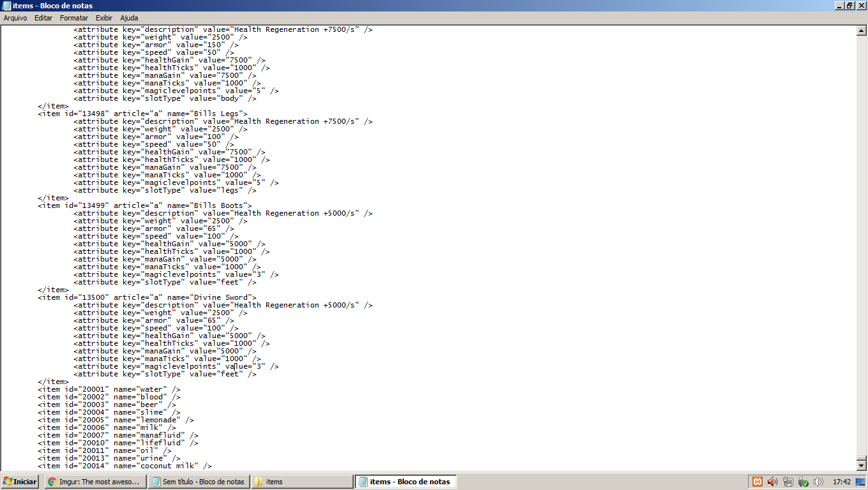The image size is (868, 490).
Task: Open the items folder taskbar button
Action: pyautogui.click(x=301, y=482)
